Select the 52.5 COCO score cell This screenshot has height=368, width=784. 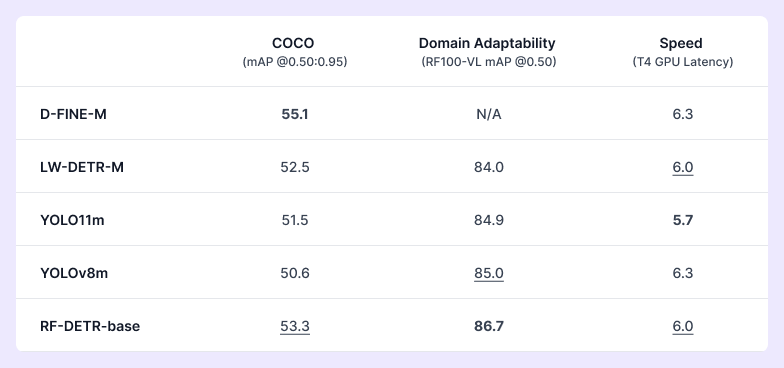(294, 168)
